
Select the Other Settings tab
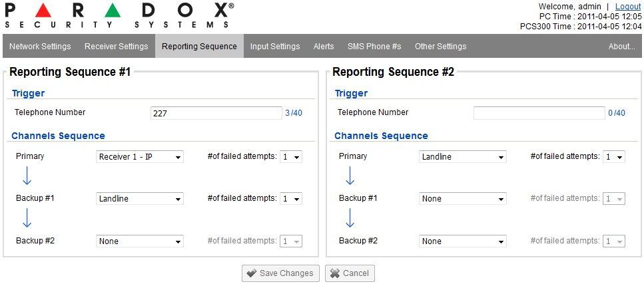pos(440,47)
